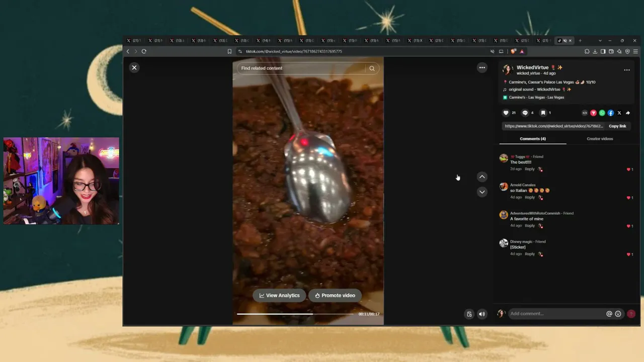Go back in the browser
Image resolution: width=644 pixels, height=362 pixels.
[x=128, y=51]
